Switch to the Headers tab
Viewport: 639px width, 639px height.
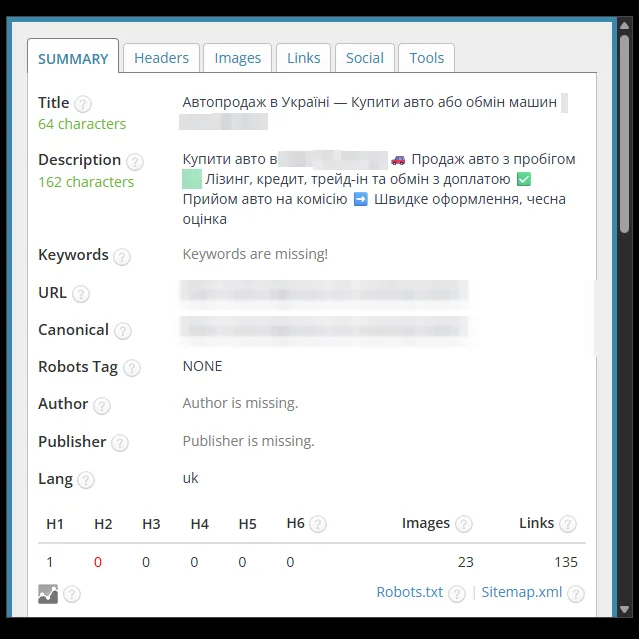[161, 58]
